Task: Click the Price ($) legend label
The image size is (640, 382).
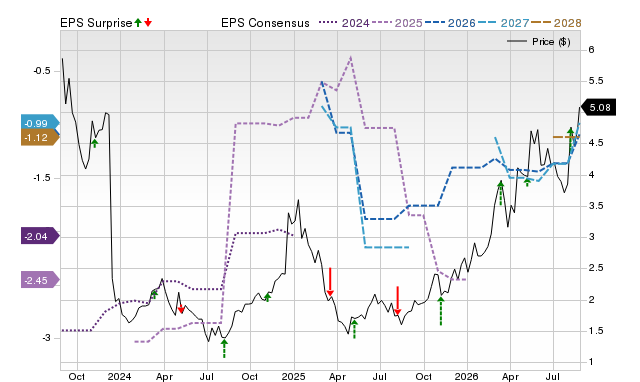Action: click(x=551, y=42)
